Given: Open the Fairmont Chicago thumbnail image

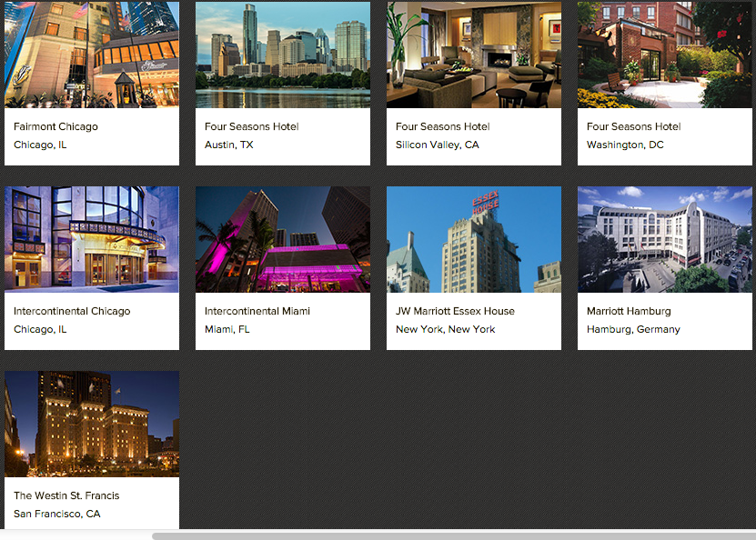Looking at the screenshot, I should tap(91, 55).
